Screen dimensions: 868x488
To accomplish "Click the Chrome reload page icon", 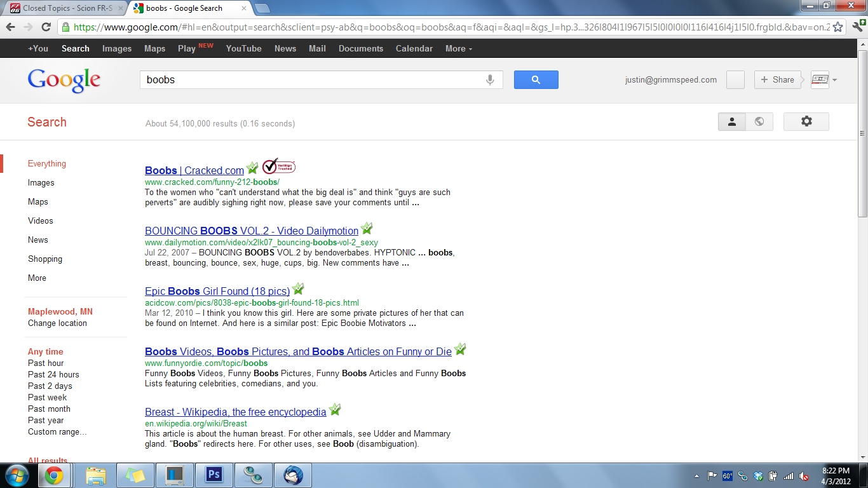I will 46,27.
